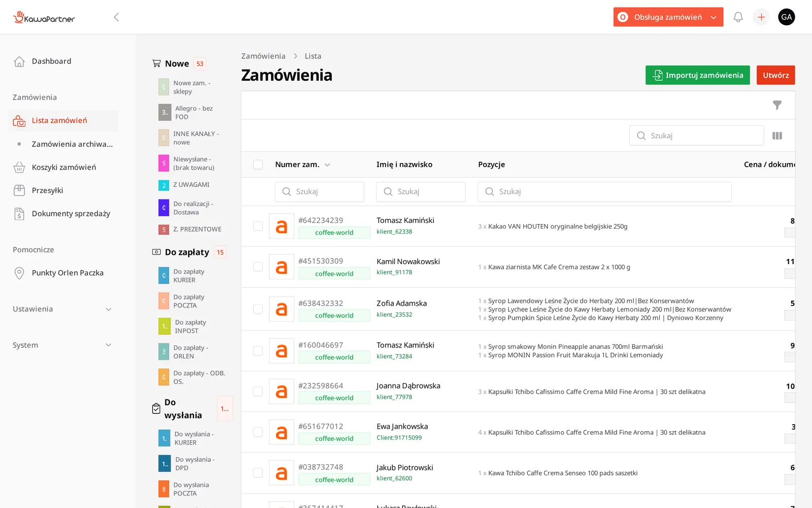Click the Punkty Orlen Paczka pin icon
Screen dimensions: 812x508
[19, 273]
